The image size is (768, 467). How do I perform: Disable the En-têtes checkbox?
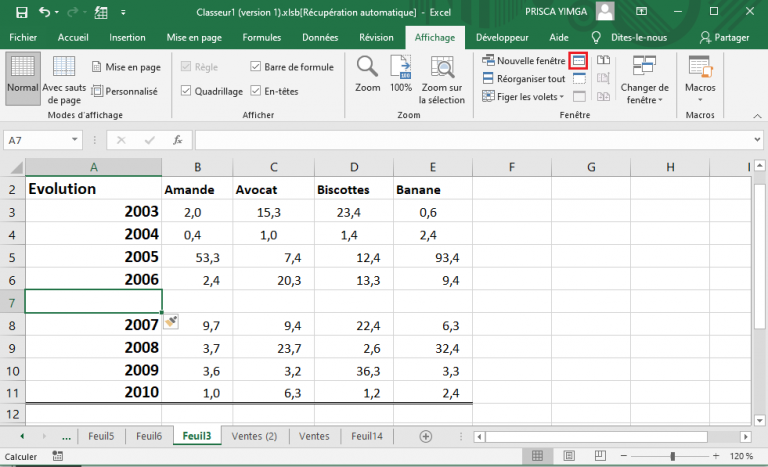[x=256, y=91]
